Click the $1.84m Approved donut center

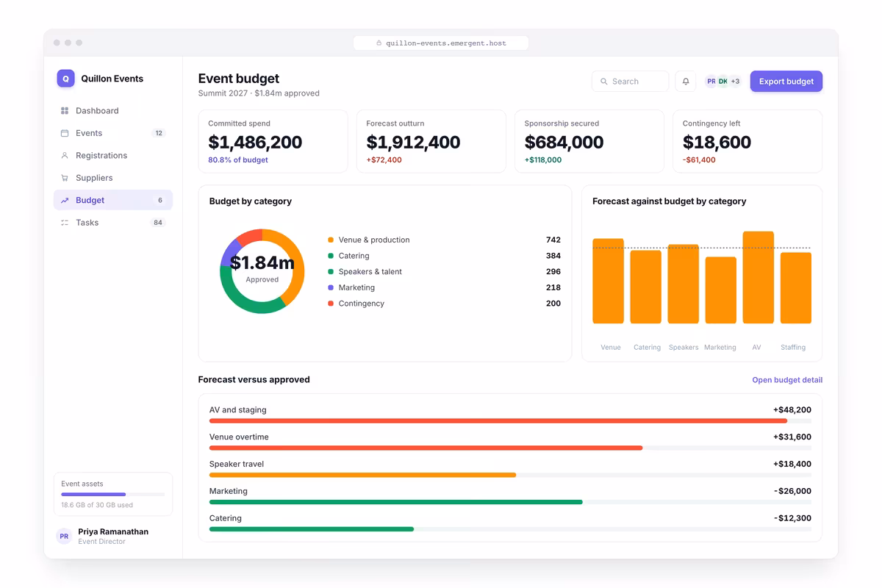(262, 268)
